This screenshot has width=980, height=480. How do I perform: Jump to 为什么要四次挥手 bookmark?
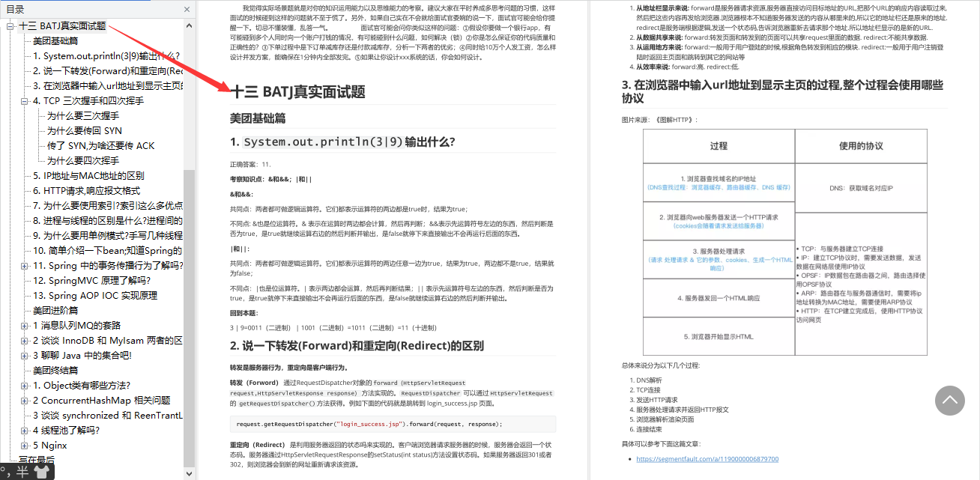[83, 161]
